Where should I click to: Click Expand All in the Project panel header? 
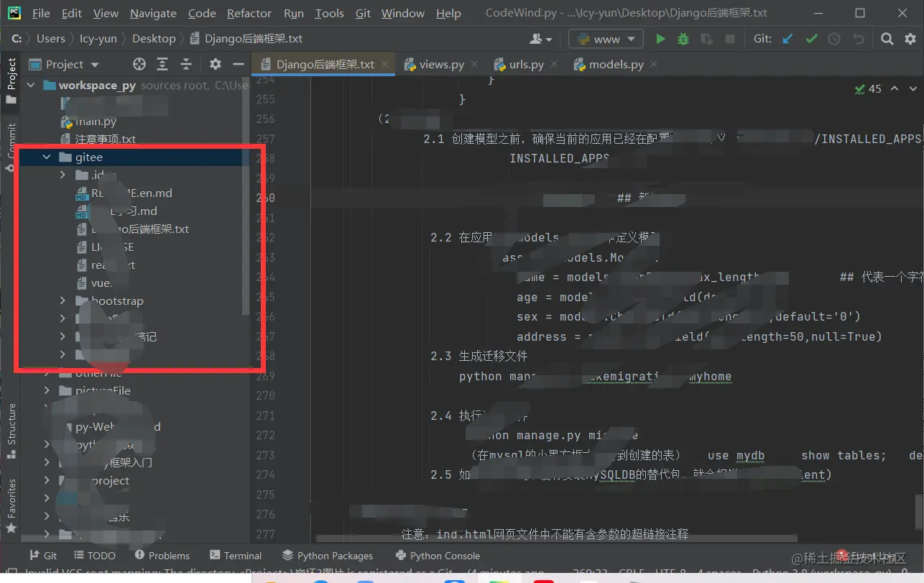[x=162, y=65]
